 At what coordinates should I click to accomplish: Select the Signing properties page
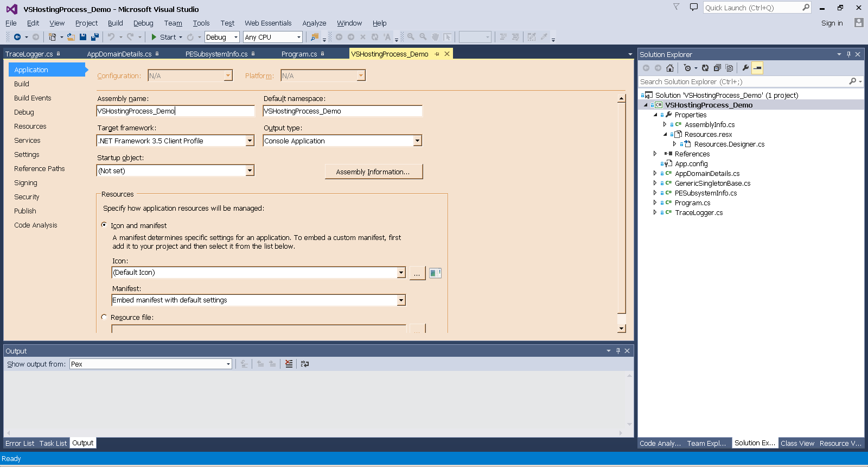click(x=25, y=182)
